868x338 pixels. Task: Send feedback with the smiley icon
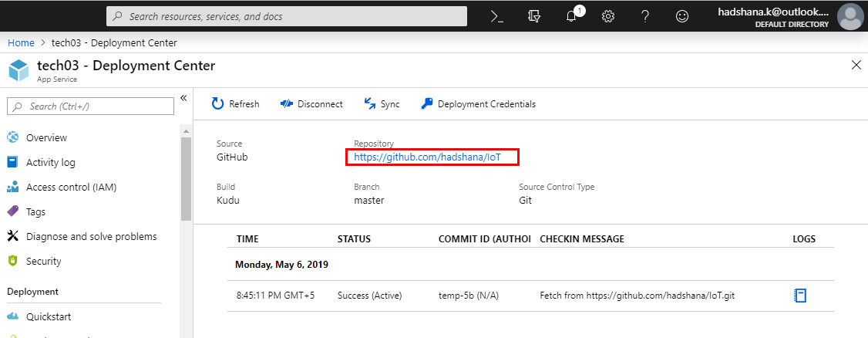682,16
